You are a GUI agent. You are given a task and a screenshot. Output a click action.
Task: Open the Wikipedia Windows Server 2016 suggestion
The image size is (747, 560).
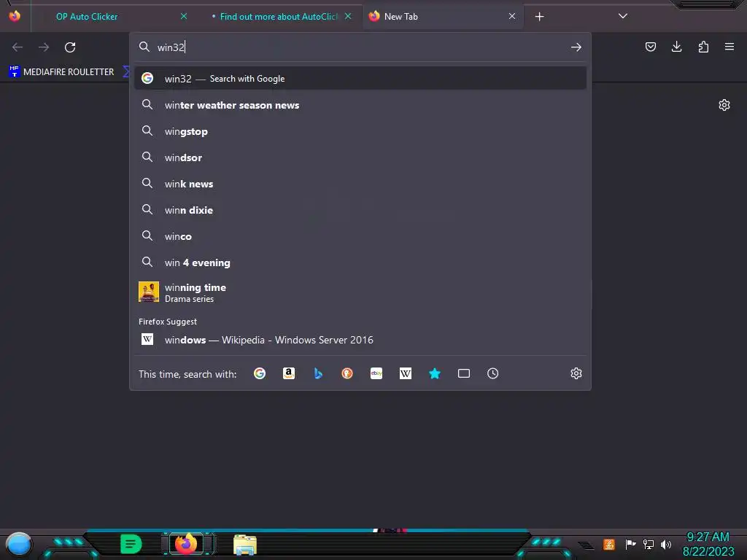coord(360,340)
